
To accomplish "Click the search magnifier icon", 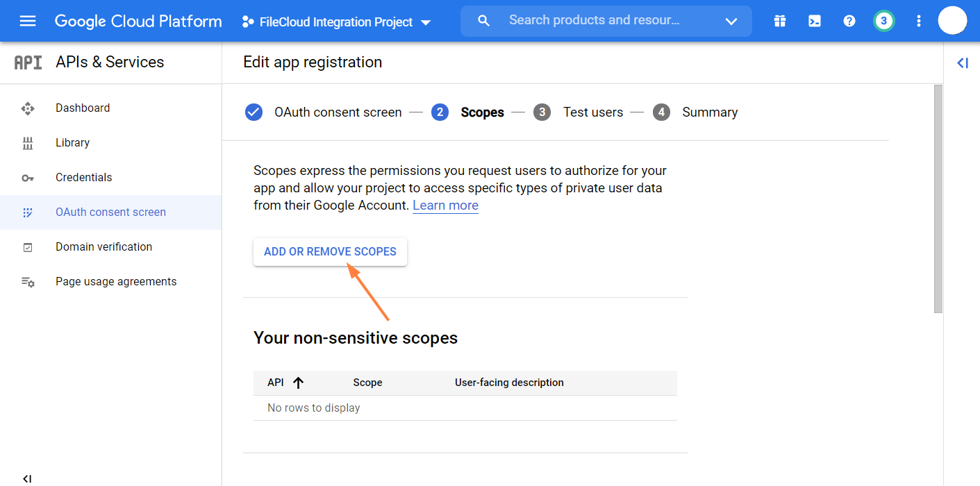I will click(x=484, y=21).
